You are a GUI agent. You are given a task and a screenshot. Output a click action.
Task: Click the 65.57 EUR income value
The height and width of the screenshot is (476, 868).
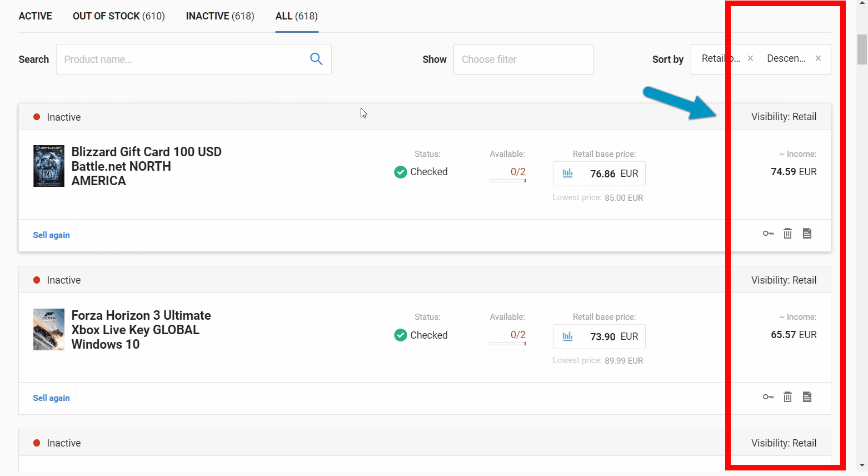[794, 335]
